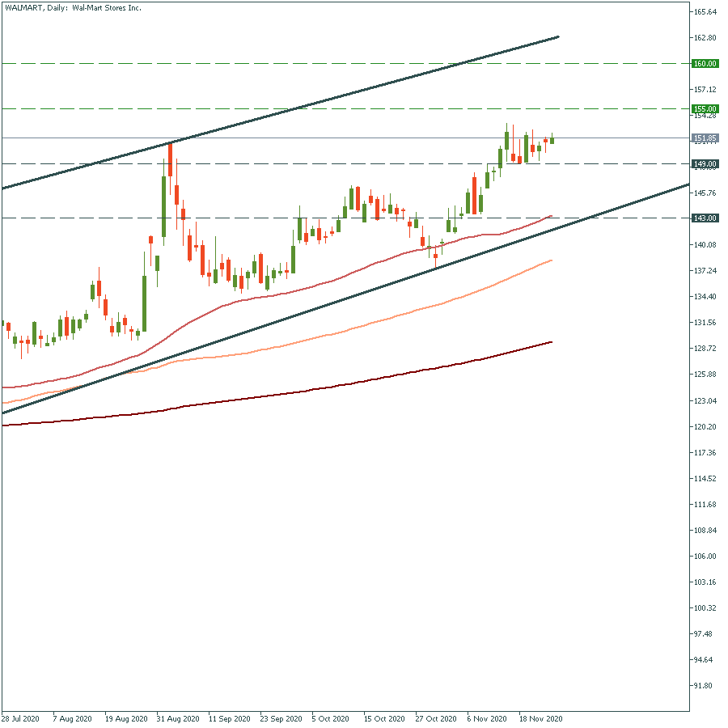The height and width of the screenshot is (728, 728).
Task: Pick the 31 Aug 2020 date label
Action: (177, 718)
